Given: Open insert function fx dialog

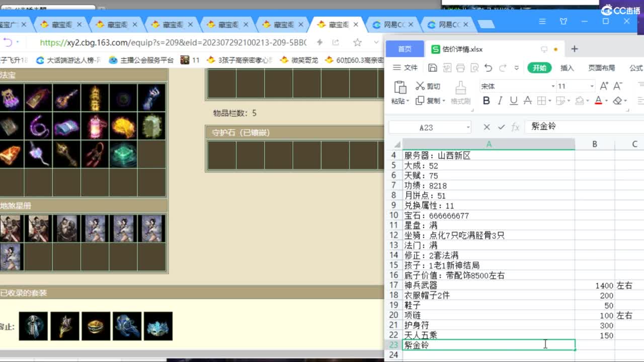Looking at the screenshot, I should [515, 127].
